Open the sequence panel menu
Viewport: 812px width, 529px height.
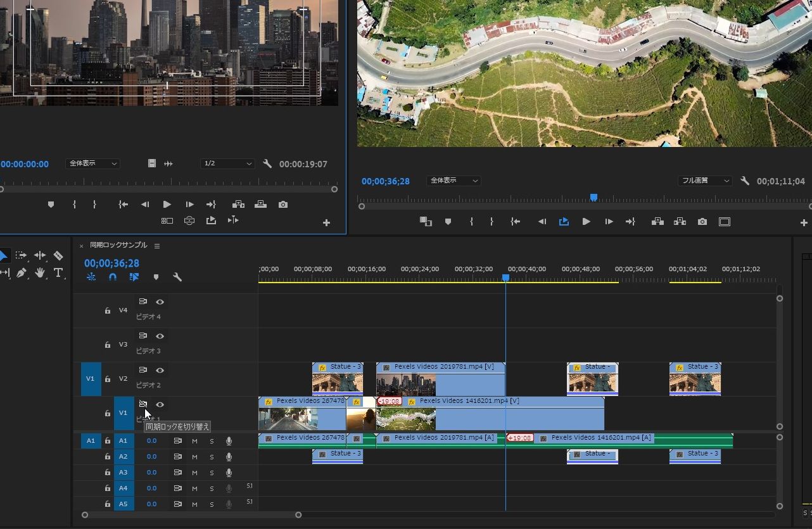[156, 247]
